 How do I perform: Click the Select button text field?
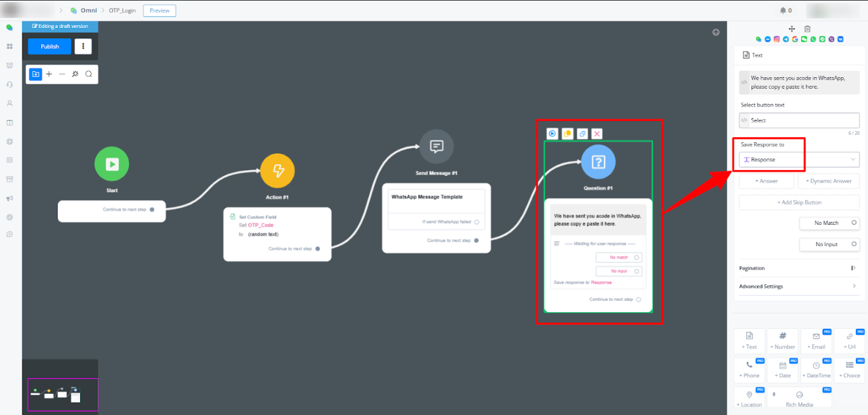coord(799,120)
